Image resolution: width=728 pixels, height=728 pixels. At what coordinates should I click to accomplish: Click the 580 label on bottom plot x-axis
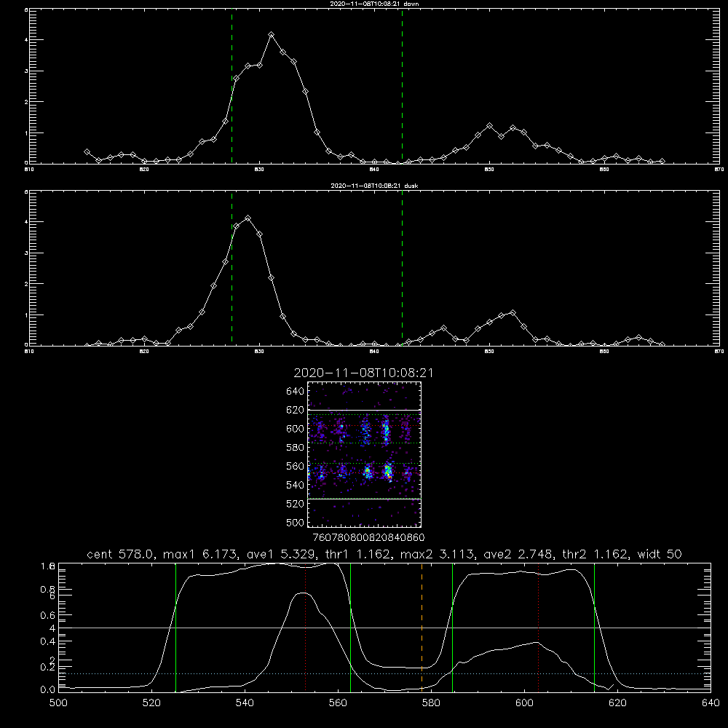point(431,703)
